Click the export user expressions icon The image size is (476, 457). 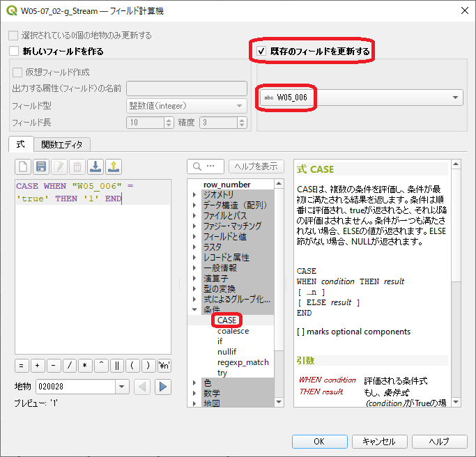pyautogui.click(x=114, y=166)
